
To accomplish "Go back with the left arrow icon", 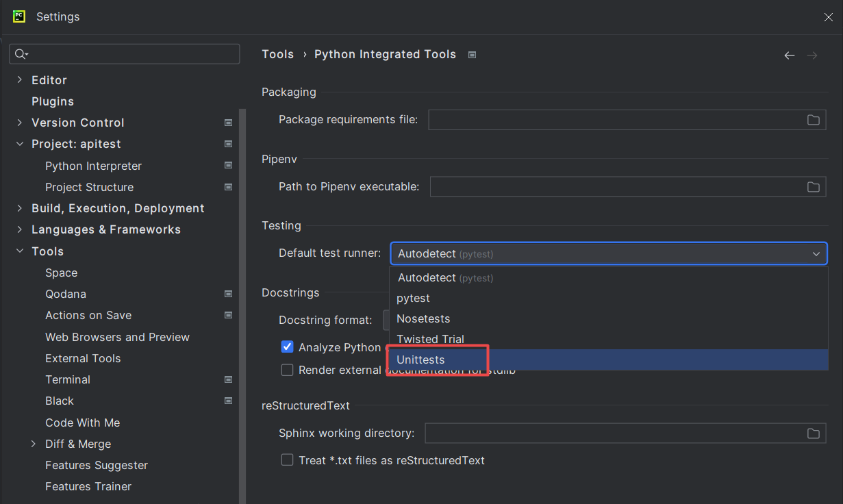I will point(790,55).
